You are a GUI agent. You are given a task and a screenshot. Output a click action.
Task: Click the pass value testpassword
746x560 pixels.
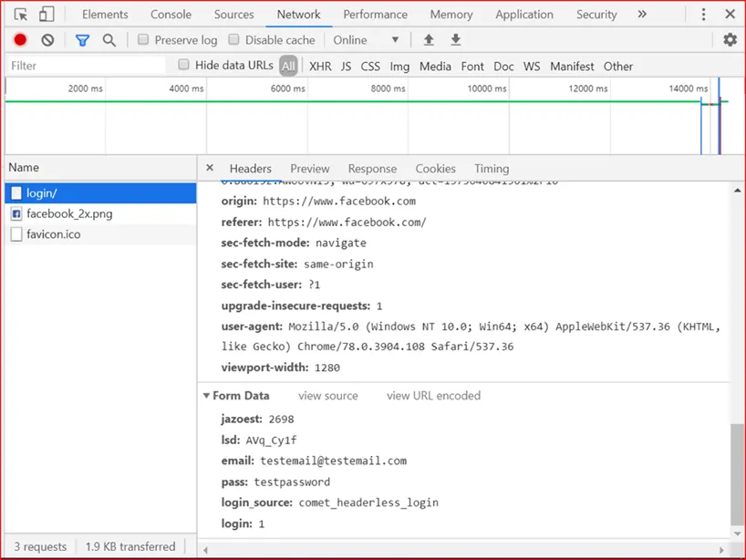coord(292,482)
